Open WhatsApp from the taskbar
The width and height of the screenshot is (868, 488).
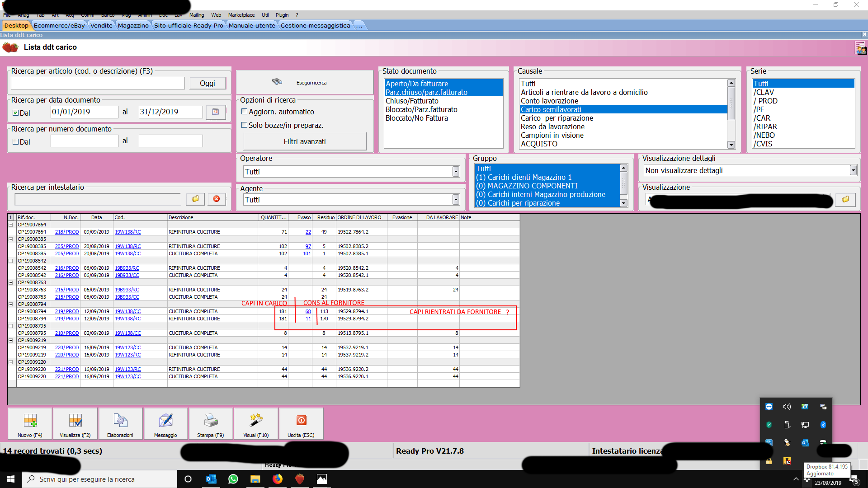(x=233, y=479)
